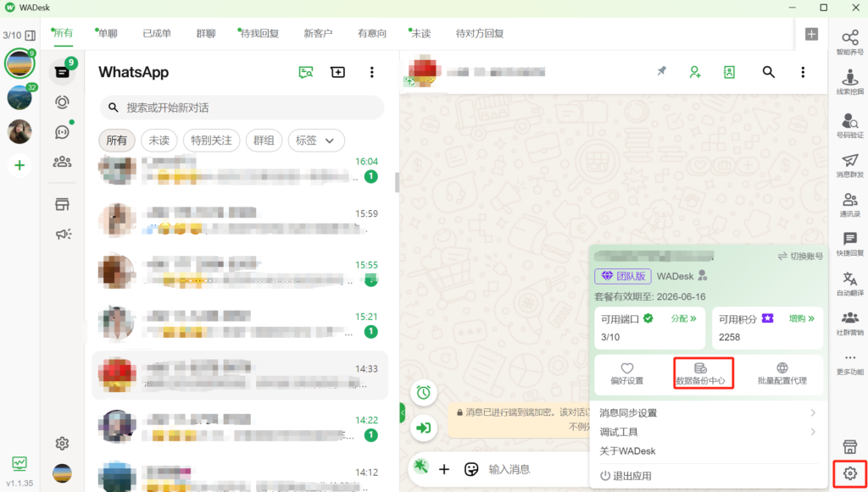Viewport: 868px width, 492px height.
Task: Click 退出应用 to quit
Action: tap(626, 476)
